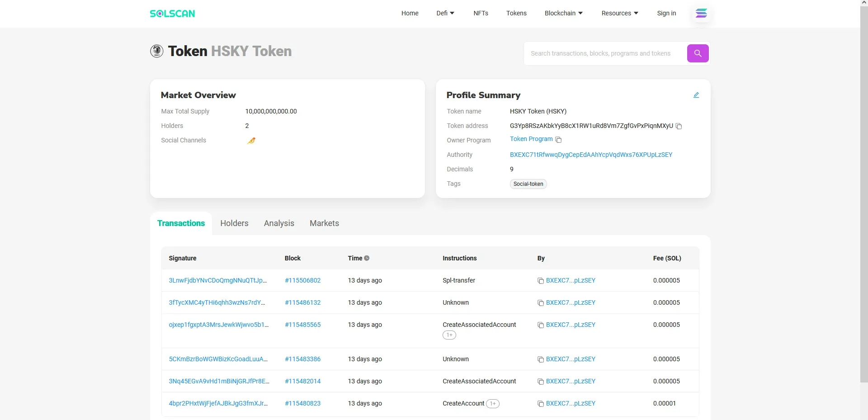Go to Home in navigation
Screen dimensions: 868x420
(x=410, y=13)
